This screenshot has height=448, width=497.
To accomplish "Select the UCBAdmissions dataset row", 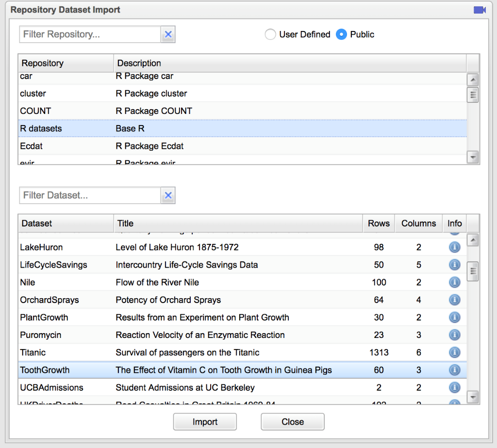I will coord(243,387).
